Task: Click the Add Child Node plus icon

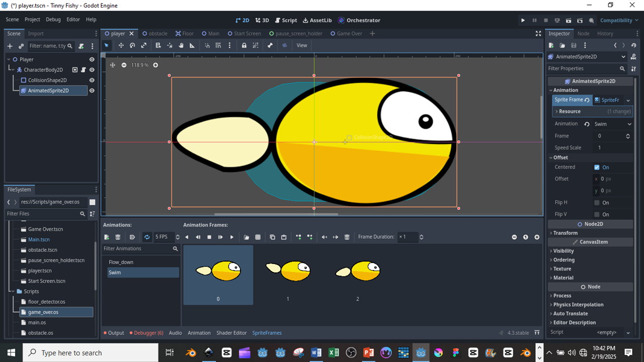Action: (10, 46)
